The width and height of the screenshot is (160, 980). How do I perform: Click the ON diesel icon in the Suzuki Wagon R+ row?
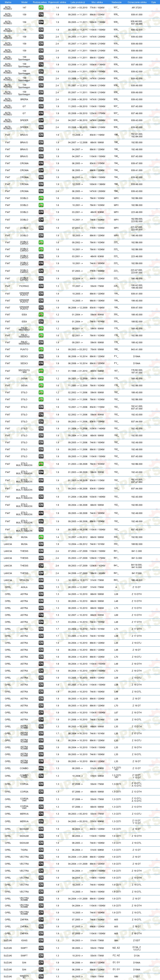pyautogui.click(x=41, y=977)
